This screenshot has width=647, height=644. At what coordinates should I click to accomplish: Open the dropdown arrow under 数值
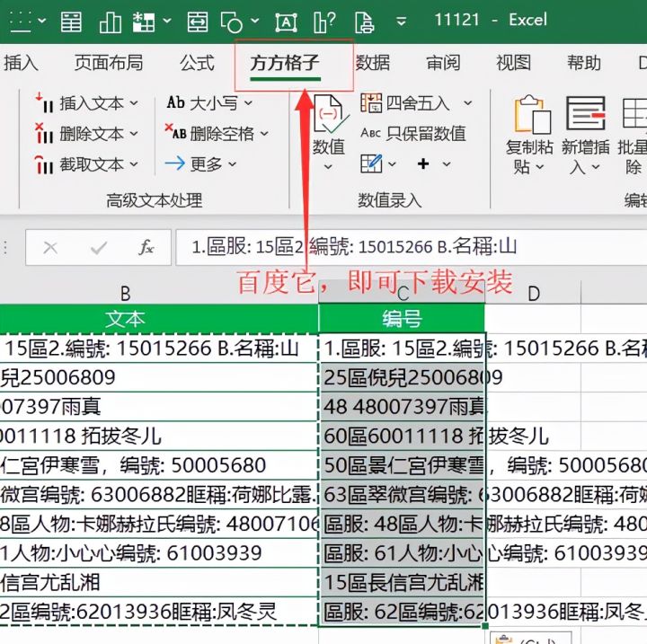point(328,167)
